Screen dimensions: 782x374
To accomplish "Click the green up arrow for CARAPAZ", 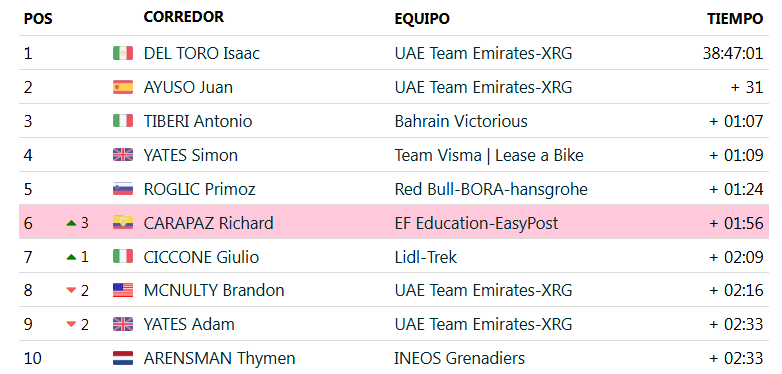I will click(x=71, y=223).
